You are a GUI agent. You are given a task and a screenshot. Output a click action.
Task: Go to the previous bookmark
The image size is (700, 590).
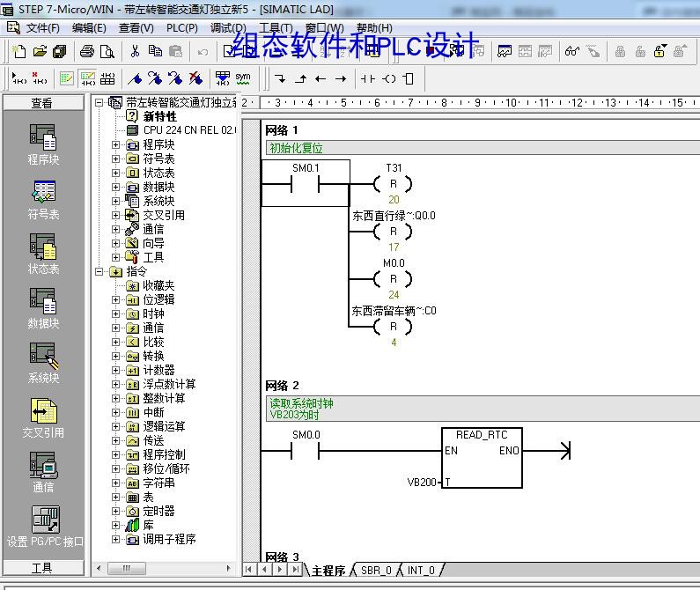coord(175,78)
